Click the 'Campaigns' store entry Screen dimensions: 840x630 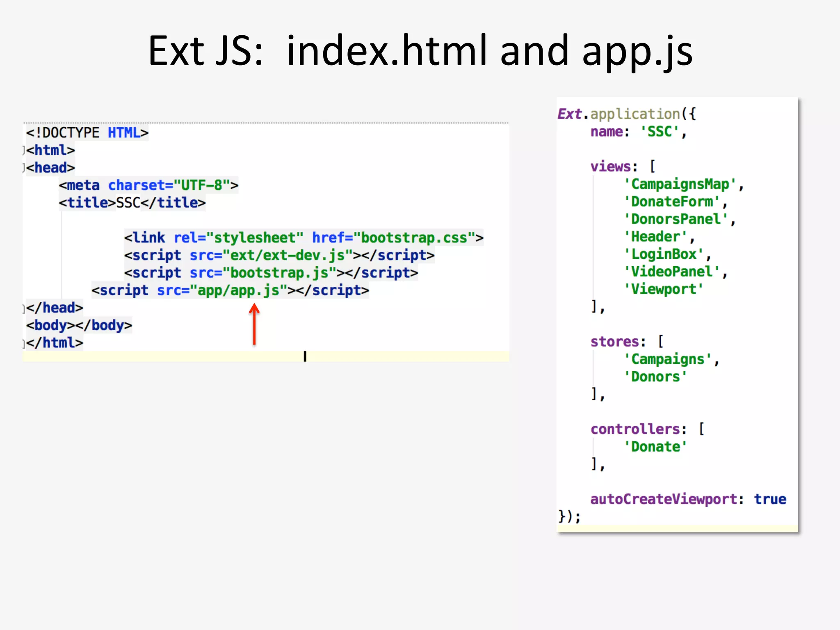pos(671,359)
